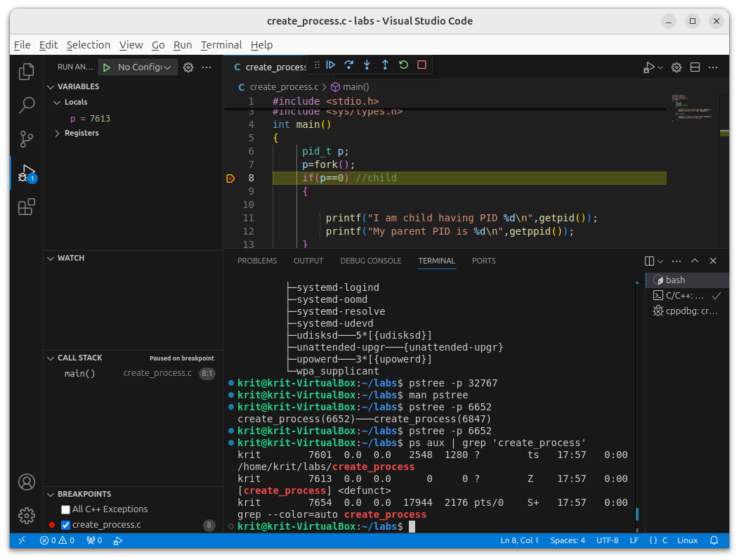The height and width of the screenshot is (560, 739).
Task: Open the Search view in activity bar
Action: pos(27,105)
